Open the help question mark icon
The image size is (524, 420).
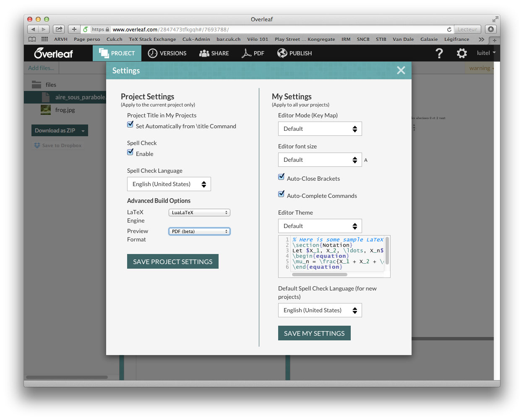[439, 53]
